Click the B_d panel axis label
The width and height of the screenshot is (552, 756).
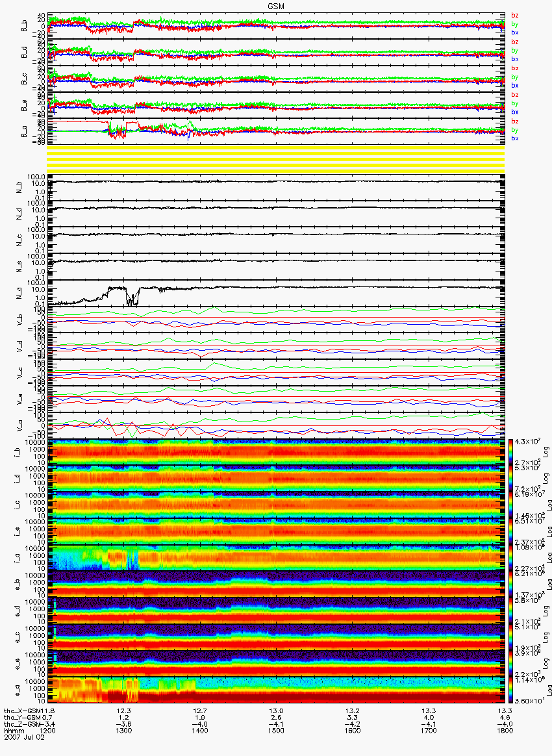[x=24, y=53]
